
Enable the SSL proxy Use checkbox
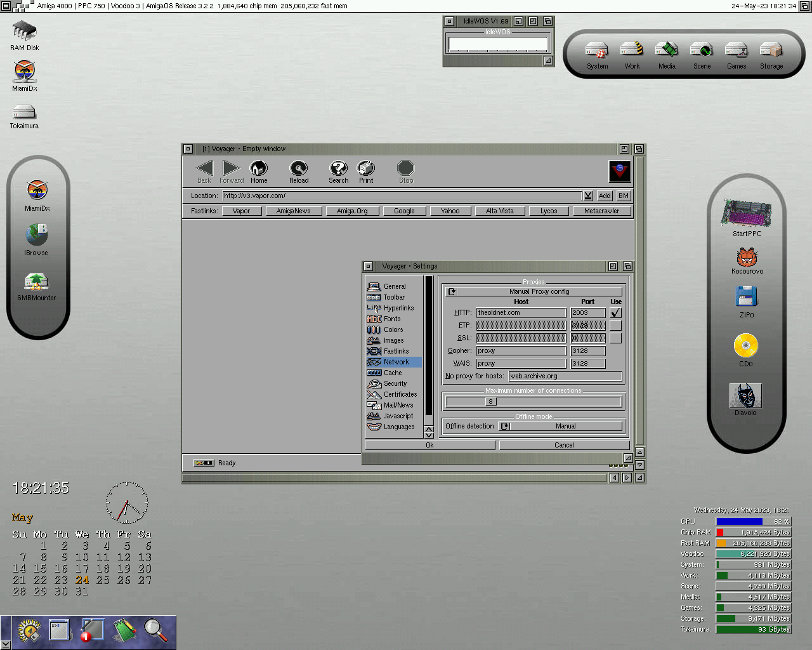pyautogui.click(x=615, y=338)
